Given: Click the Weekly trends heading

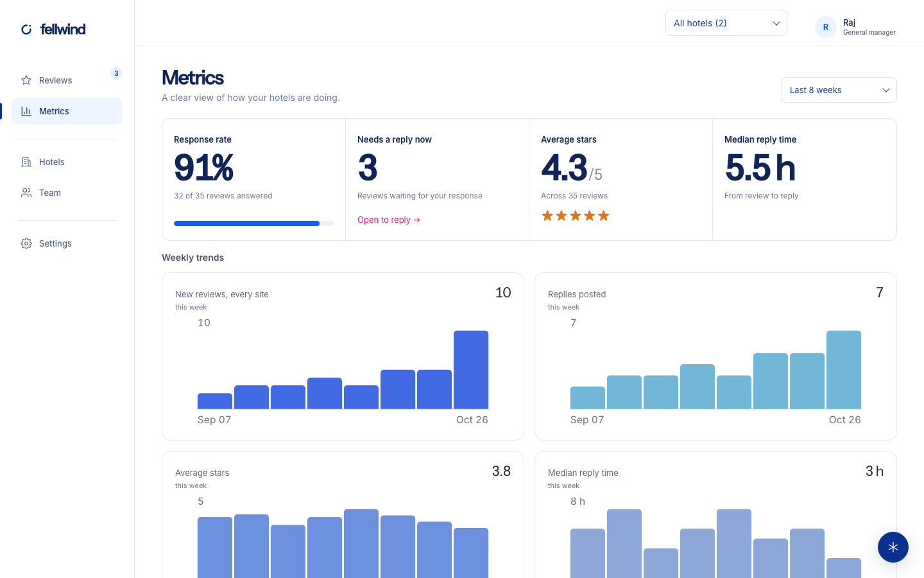Looking at the screenshot, I should coord(193,258).
